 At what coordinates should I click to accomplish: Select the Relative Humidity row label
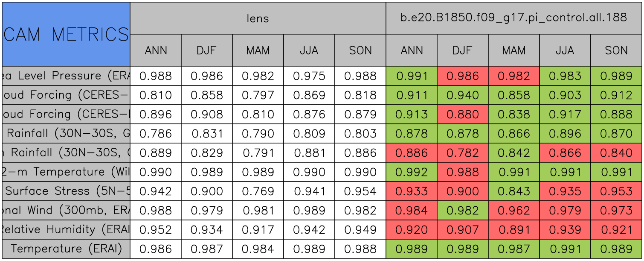coord(66,230)
